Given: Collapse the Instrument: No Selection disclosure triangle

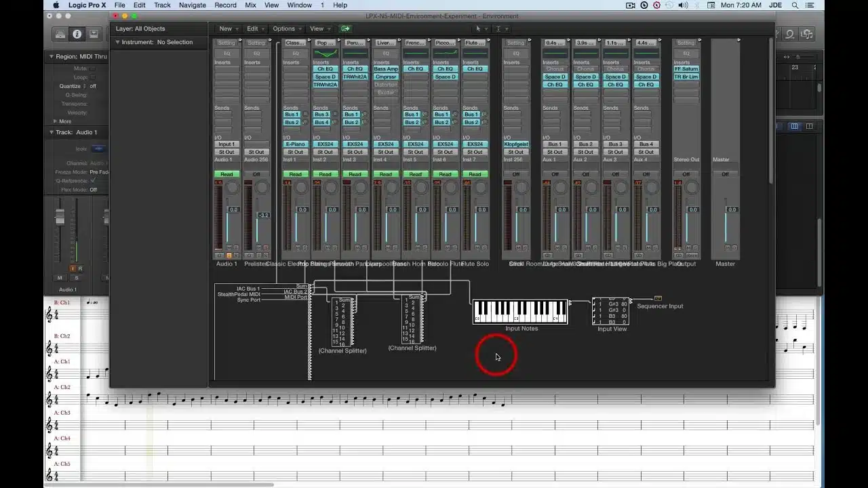Looking at the screenshot, I should click(x=117, y=42).
